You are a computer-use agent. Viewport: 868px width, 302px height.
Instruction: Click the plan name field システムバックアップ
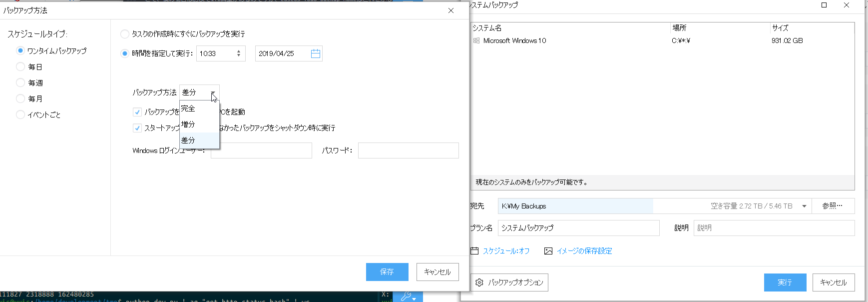(579, 228)
